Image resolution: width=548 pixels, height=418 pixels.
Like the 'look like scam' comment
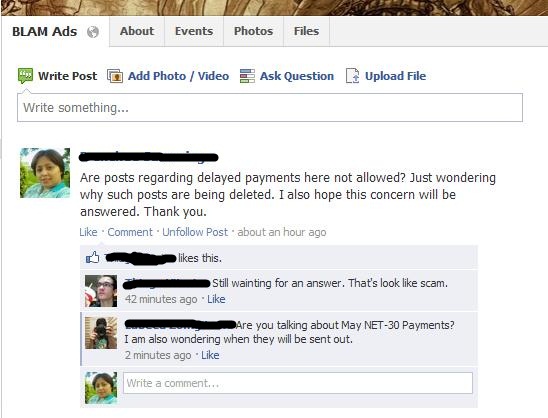click(x=216, y=299)
